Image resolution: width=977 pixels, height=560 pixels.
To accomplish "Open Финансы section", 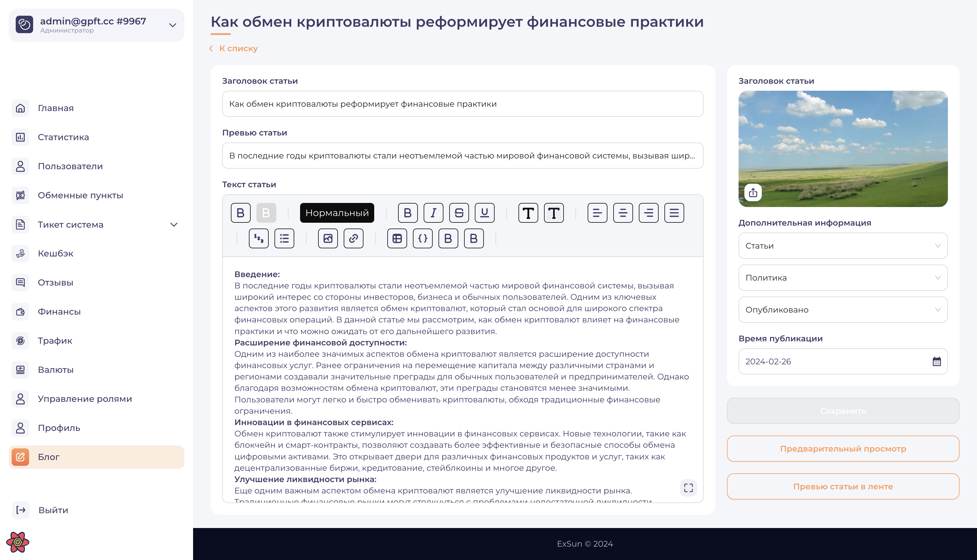I will pos(97,311).
